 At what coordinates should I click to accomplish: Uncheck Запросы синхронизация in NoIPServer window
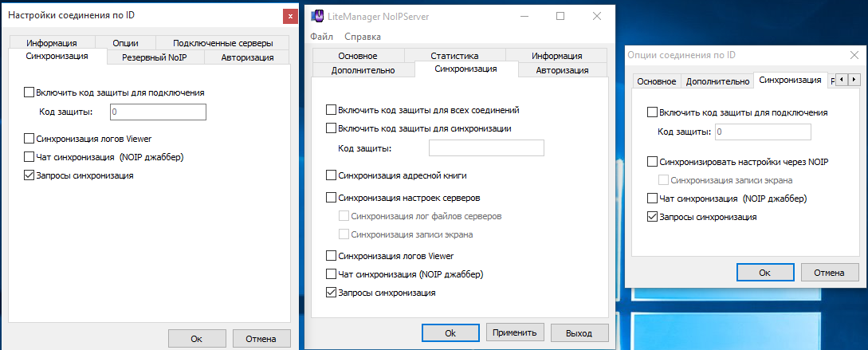point(331,292)
